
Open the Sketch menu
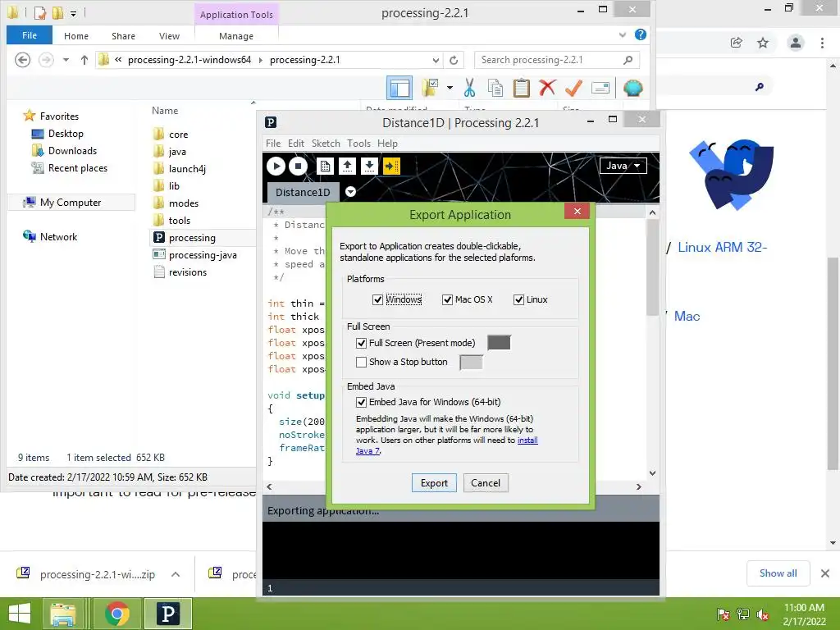tap(326, 144)
